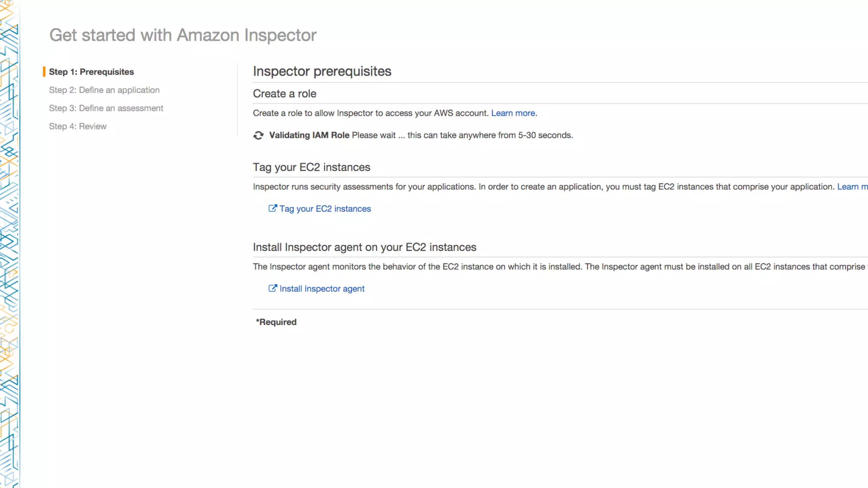Click the Install Inspector agent on your EC2 instances heading
Image resolution: width=868 pixels, height=488 pixels.
pyautogui.click(x=364, y=247)
